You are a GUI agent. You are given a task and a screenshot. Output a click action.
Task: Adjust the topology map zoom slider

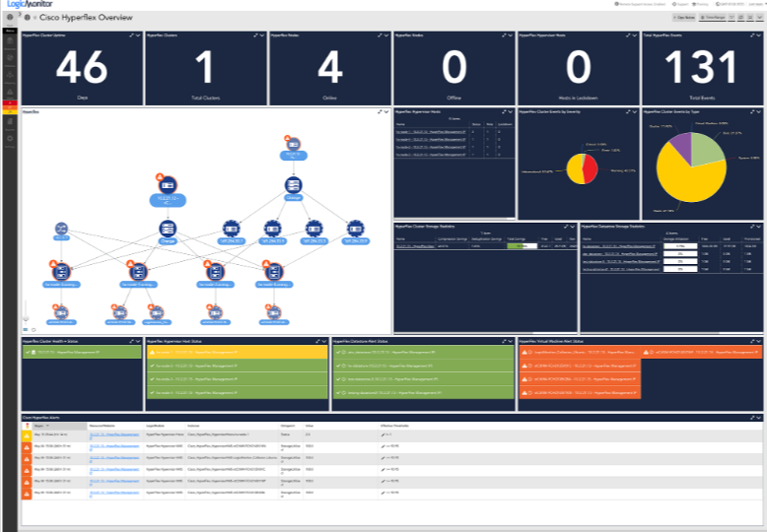(26, 319)
